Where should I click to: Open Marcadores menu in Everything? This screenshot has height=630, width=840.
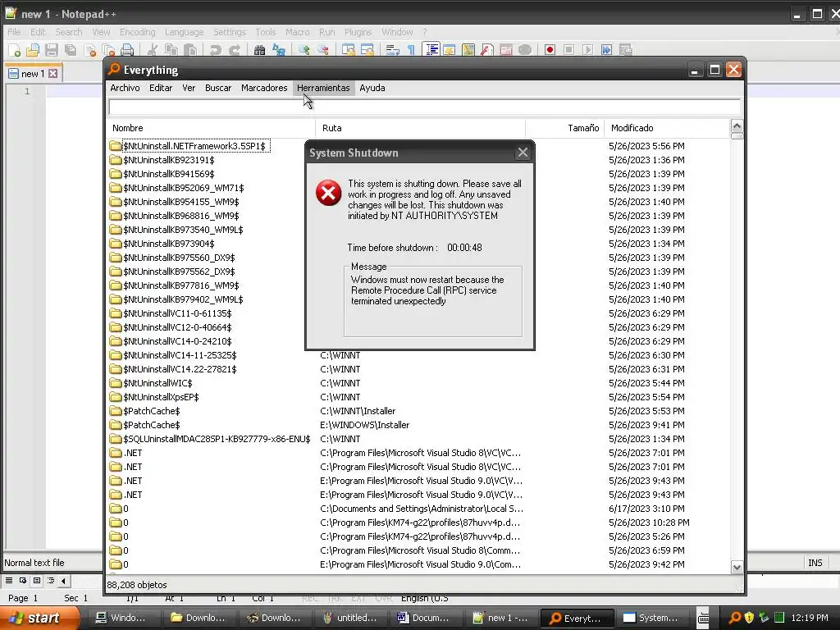[x=264, y=88]
